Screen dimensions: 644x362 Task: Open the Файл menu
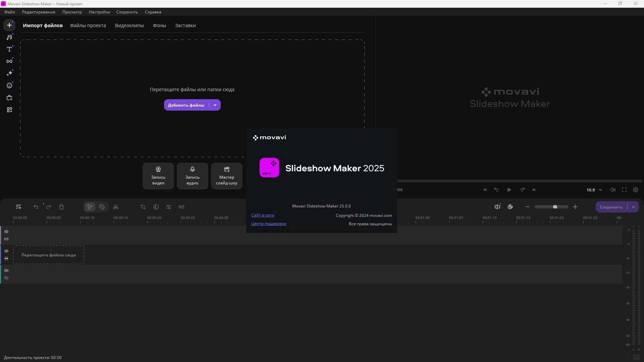10,12
